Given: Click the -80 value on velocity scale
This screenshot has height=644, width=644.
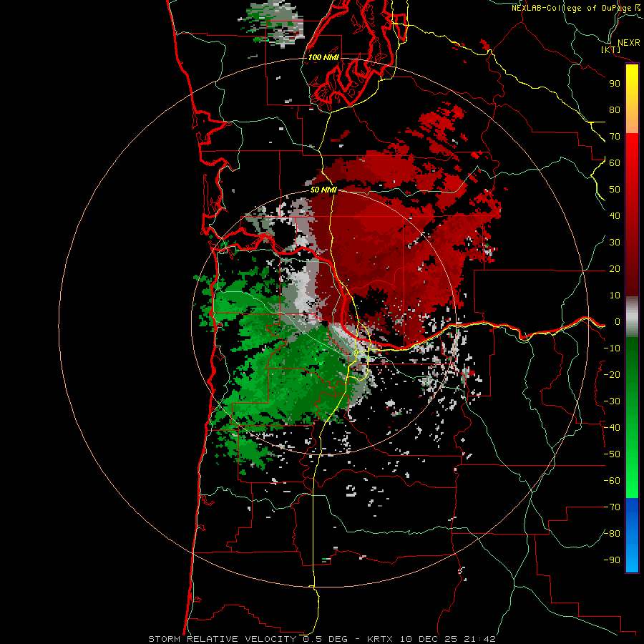Looking at the screenshot, I should [x=612, y=534].
